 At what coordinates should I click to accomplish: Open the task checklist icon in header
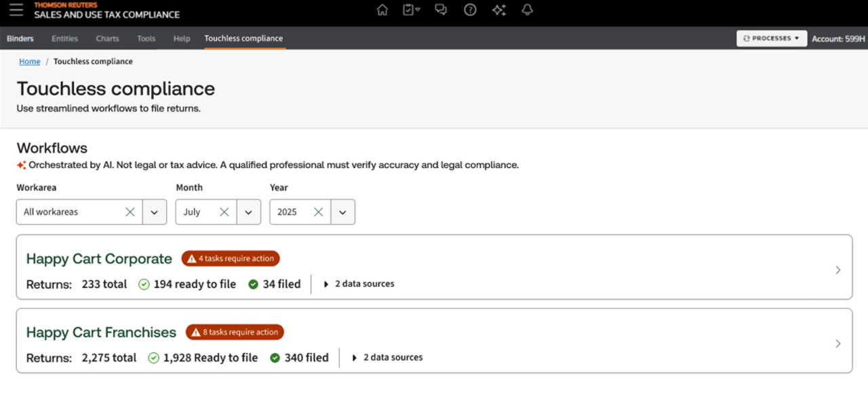click(x=411, y=9)
